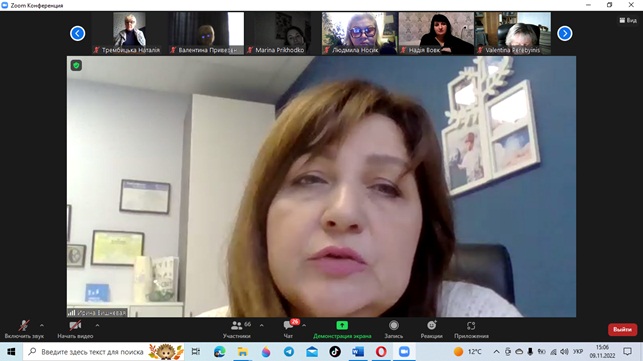Screen dimensions: 643x361
Task: Click the red Выйти leave button
Action: (x=622, y=329)
